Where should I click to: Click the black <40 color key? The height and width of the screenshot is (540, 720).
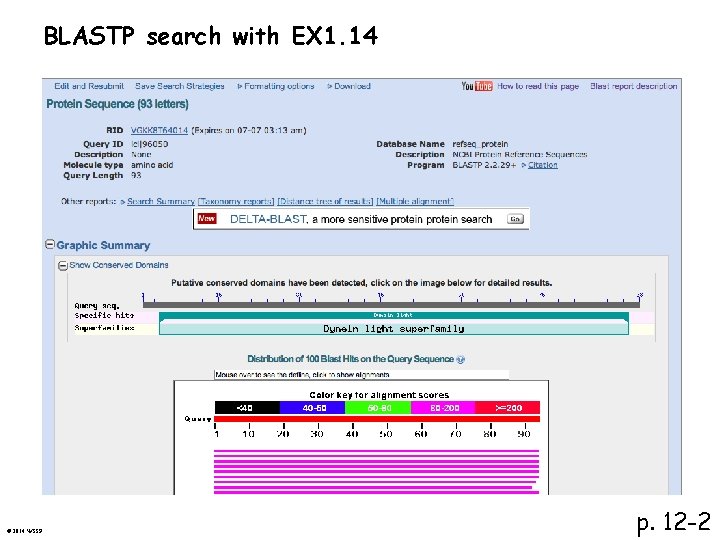(247, 408)
